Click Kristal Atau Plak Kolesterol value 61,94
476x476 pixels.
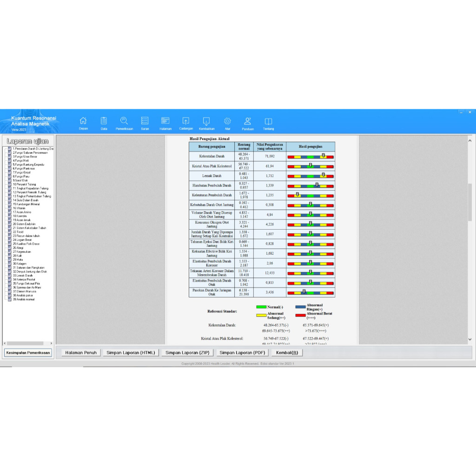pyautogui.click(x=270, y=166)
